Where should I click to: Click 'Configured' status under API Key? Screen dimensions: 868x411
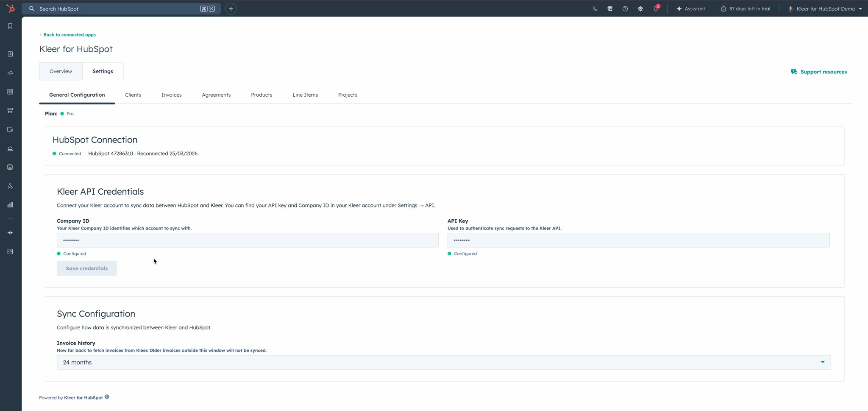pyautogui.click(x=465, y=254)
